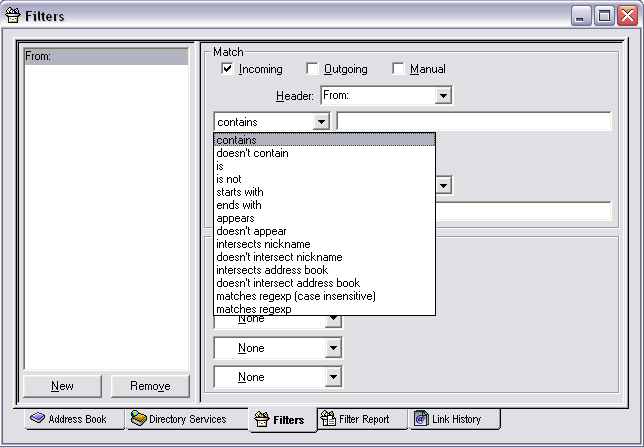This screenshot has height=447, width=644.
Task: Collapse the contains condition dropdown
Action: (x=320, y=122)
